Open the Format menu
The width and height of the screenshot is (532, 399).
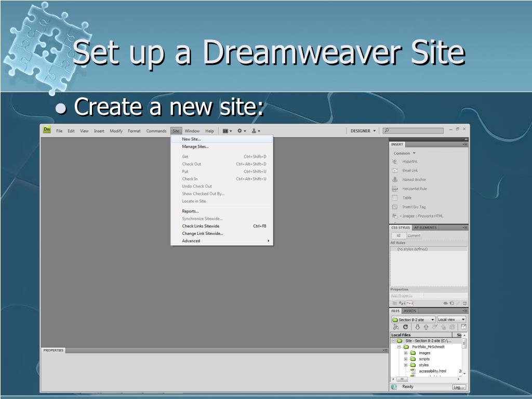click(x=134, y=131)
